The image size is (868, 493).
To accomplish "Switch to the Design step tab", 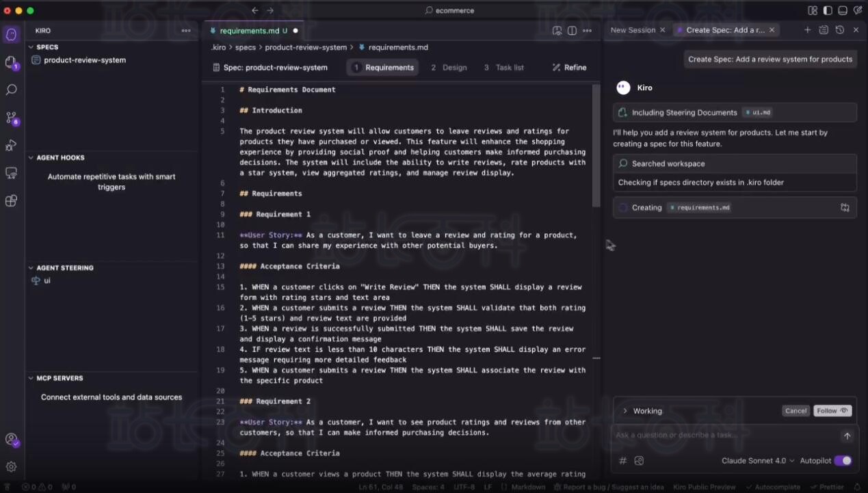I will pyautogui.click(x=449, y=68).
